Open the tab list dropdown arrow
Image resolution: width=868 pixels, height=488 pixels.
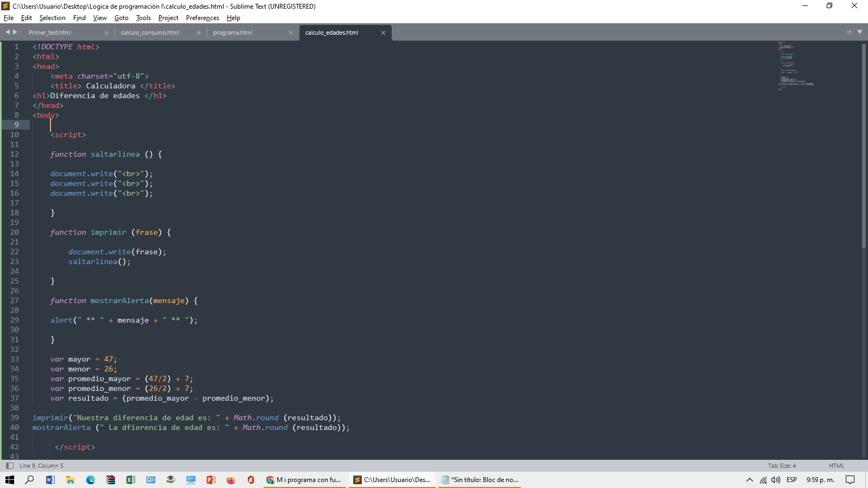(860, 32)
